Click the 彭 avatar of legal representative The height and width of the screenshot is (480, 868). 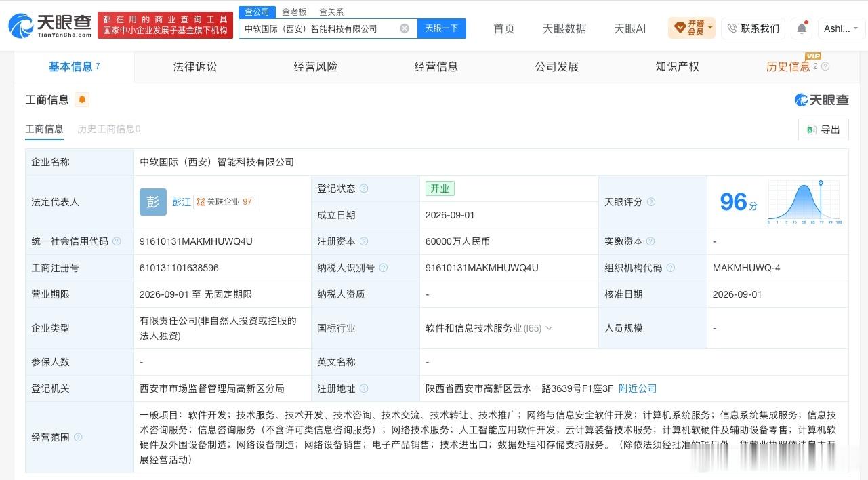pos(153,202)
